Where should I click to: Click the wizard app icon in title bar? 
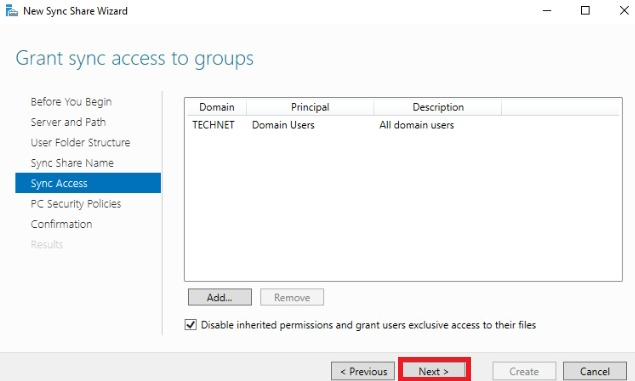click(x=11, y=11)
